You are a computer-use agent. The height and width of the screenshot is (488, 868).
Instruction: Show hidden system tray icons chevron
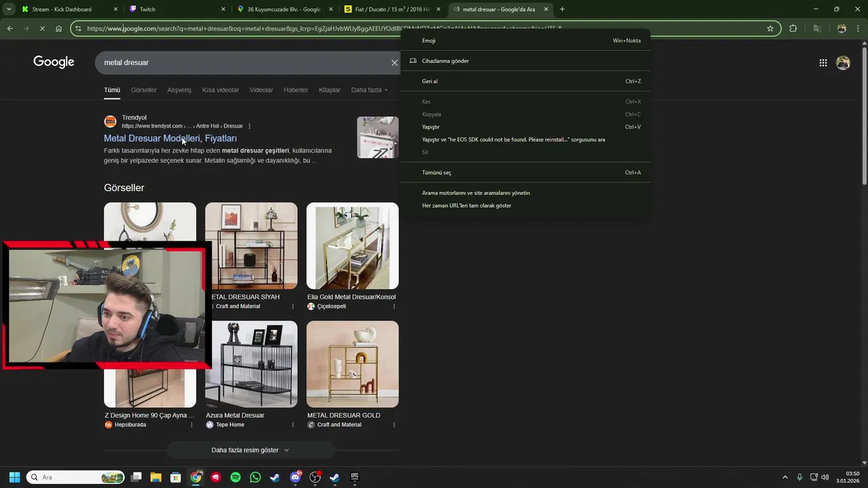point(785,477)
